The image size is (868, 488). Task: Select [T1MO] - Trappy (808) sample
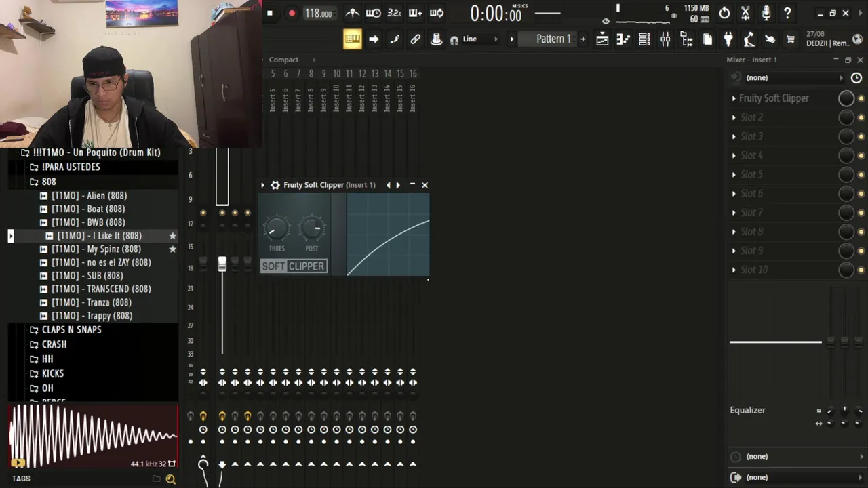point(92,316)
